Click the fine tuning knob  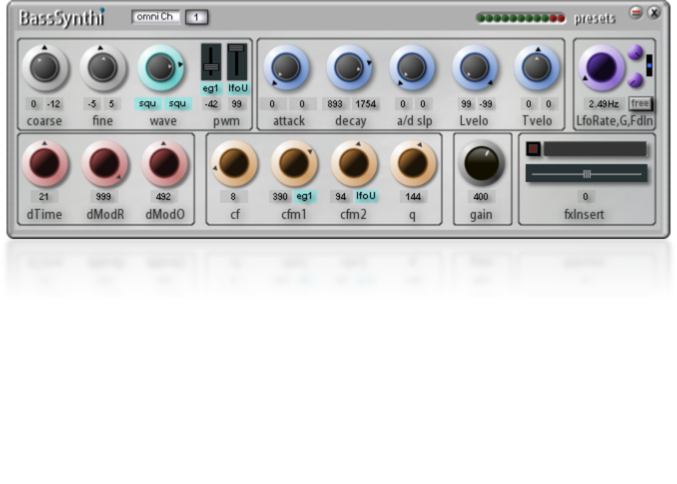(x=101, y=68)
